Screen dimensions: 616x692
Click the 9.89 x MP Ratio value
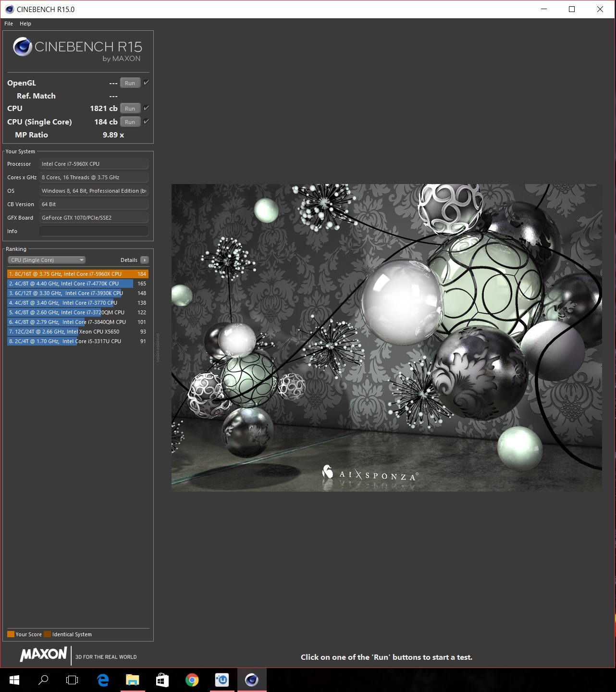(x=113, y=135)
